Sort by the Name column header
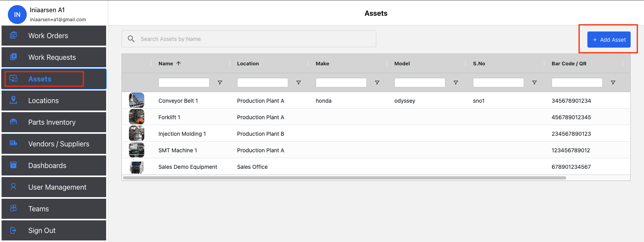644x242 pixels. click(x=166, y=63)
